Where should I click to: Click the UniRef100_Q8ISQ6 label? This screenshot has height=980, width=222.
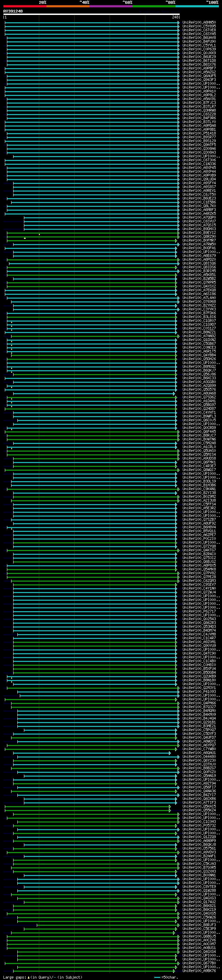[x=199, y=263]
